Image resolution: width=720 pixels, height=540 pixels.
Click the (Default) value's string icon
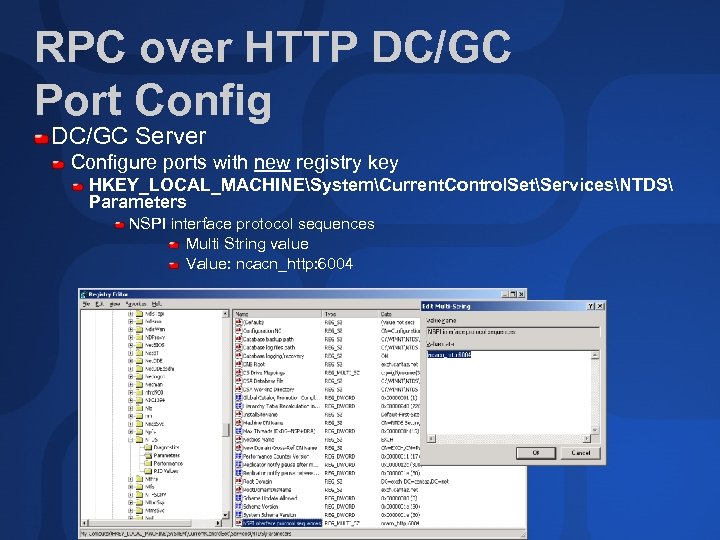click(238, 322)
